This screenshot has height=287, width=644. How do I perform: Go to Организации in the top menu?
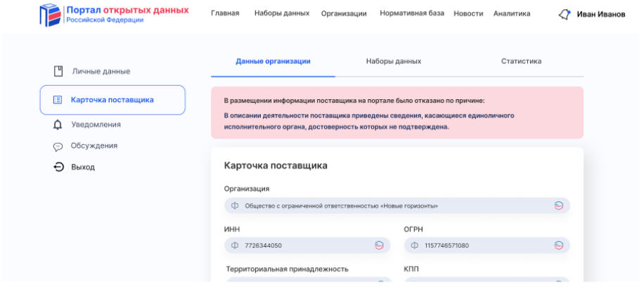coord(344,13)
